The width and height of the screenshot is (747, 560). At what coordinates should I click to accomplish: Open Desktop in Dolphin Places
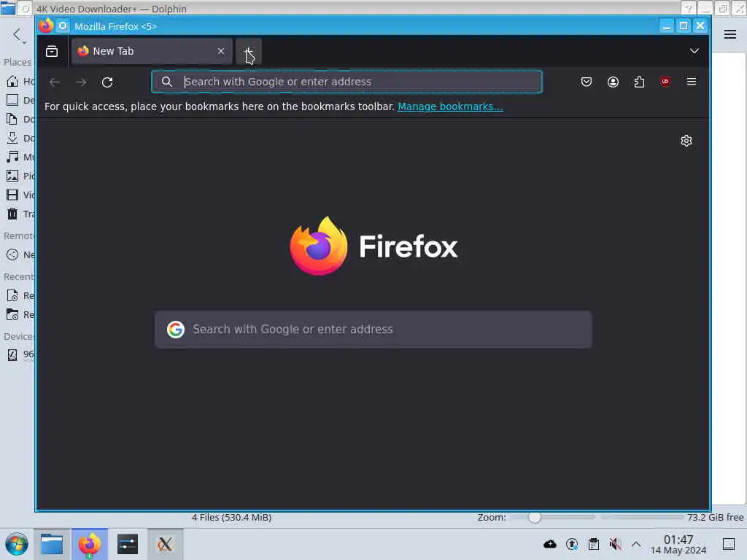19,100
